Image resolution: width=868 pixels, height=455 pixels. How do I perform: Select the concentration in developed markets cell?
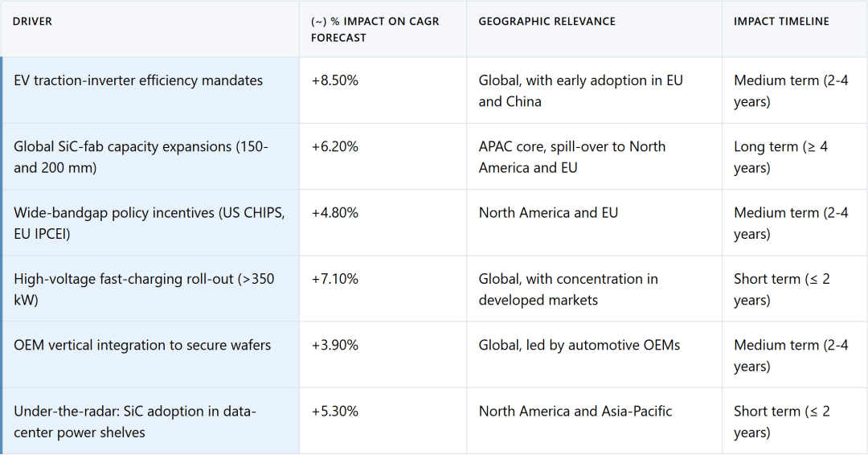coord(568,289)
